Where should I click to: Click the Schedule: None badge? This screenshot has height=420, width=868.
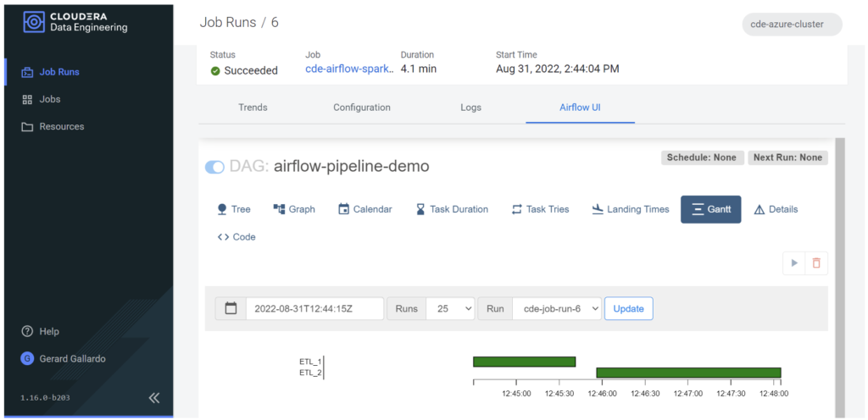[x=701, y=157]
